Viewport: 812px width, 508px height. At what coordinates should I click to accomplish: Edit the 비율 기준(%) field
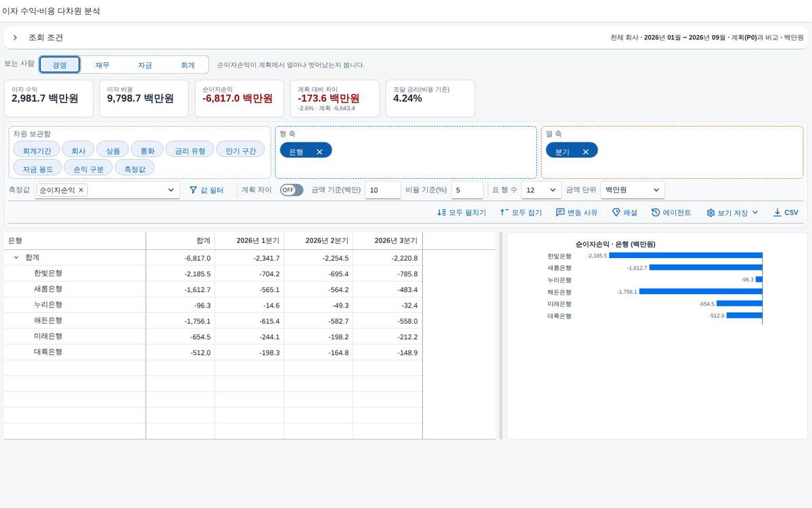point(468,190)
